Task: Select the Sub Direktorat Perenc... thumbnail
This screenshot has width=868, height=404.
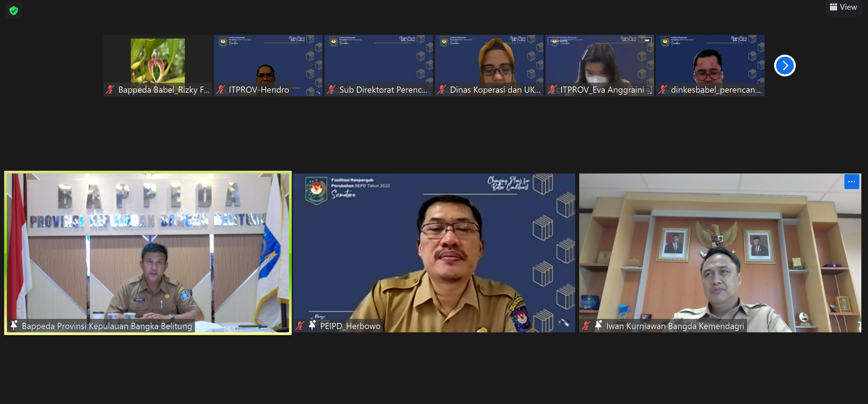Action: coord(378,61)
